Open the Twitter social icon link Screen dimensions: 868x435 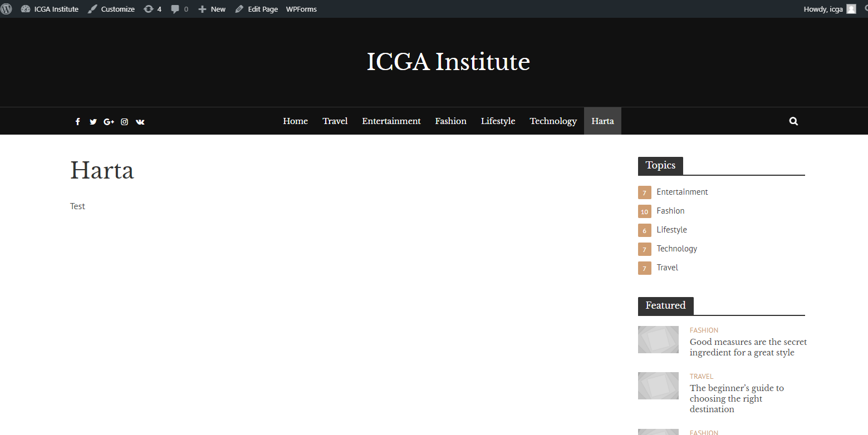pyautogui.click(x=93, y=122)
